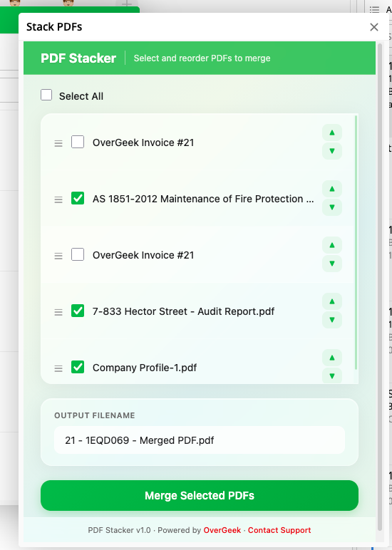Image resolution: width=392 pixels, height=550 pixels.
Task: Click the 'Select All' label text
Action: 81,96
